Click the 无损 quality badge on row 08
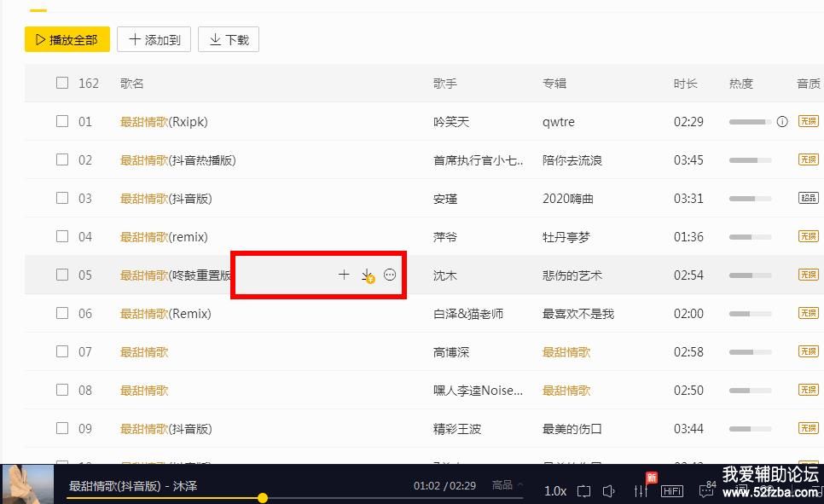Screen dimensions: 824x504 [809, 390]
